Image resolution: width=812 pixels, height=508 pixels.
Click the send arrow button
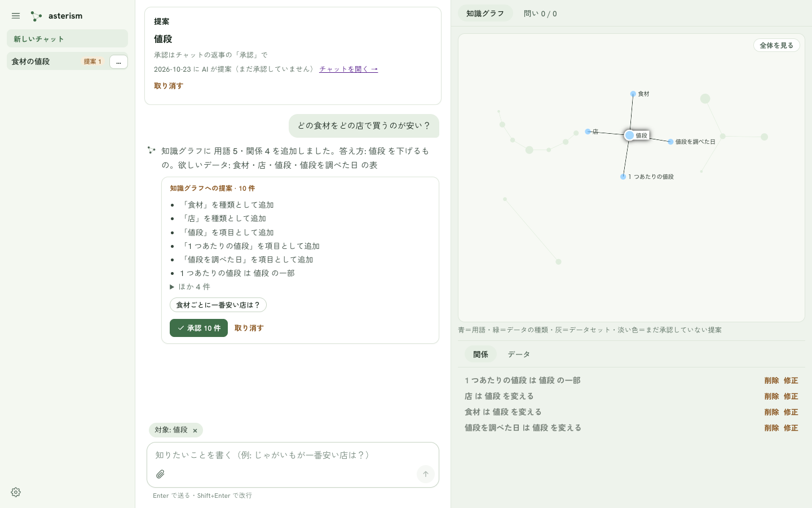click(x=426, y=474)
